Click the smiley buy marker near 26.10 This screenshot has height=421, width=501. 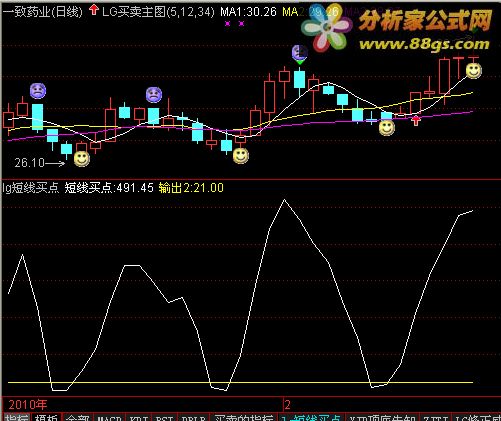click(x=82, y=159)
